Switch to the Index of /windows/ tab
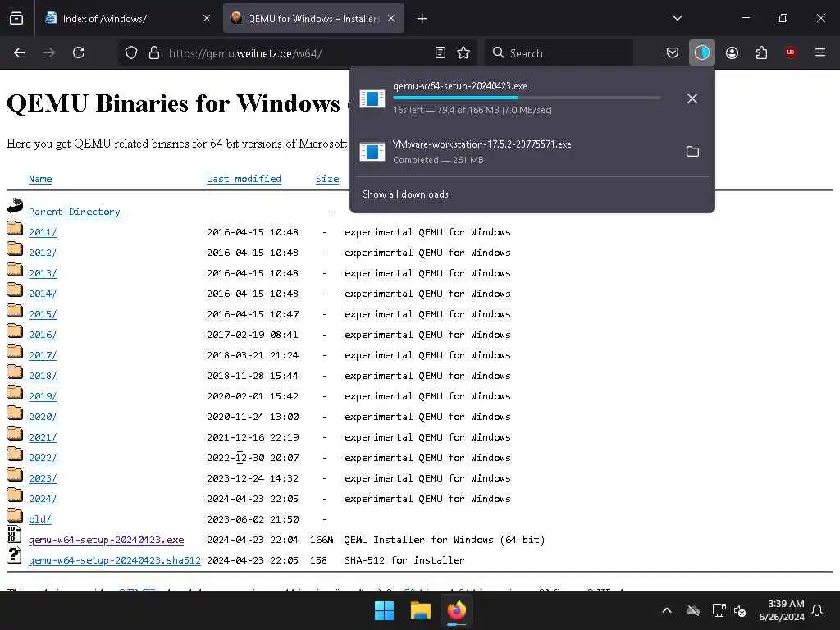 pos(127,19)
